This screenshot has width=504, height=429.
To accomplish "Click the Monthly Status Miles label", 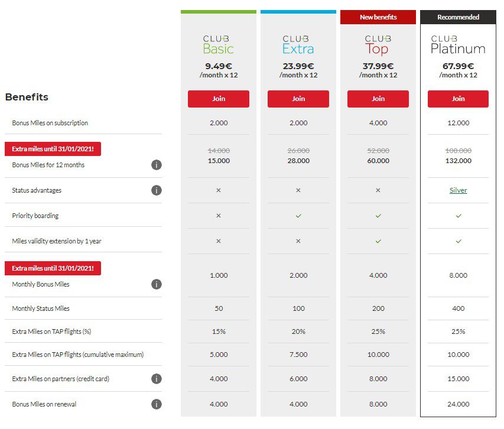I will pos(41,308).
